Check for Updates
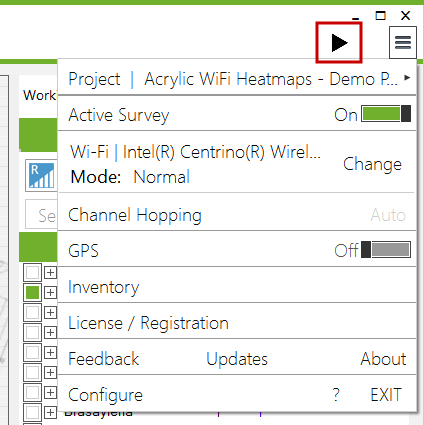424x425 pixels. 237,359
